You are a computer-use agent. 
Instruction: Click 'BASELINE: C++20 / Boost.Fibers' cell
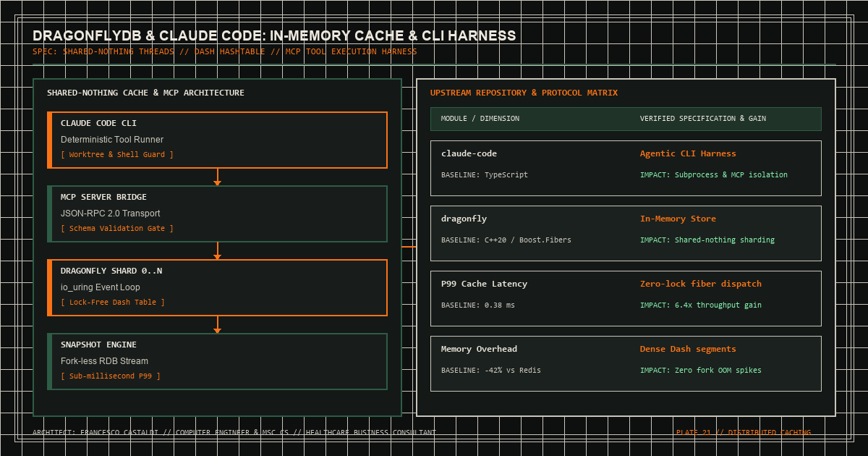coord(506,240)
